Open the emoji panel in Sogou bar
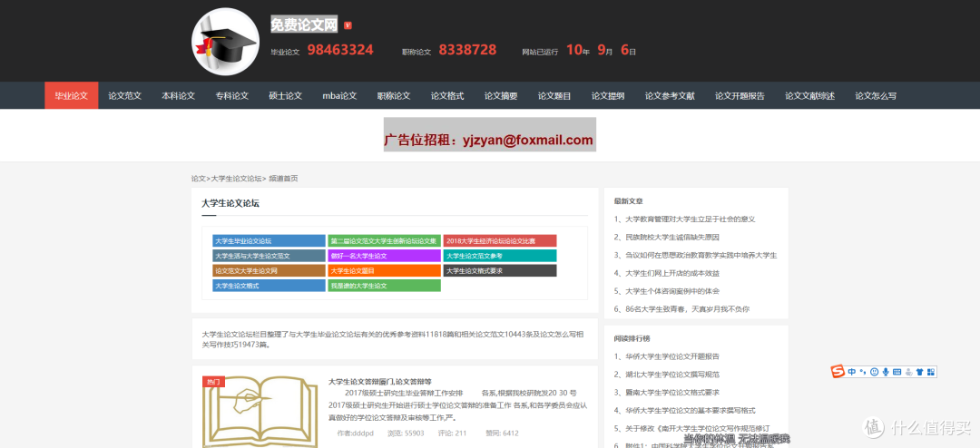Viewport: 980px width, 448px height. click(874, 372)
